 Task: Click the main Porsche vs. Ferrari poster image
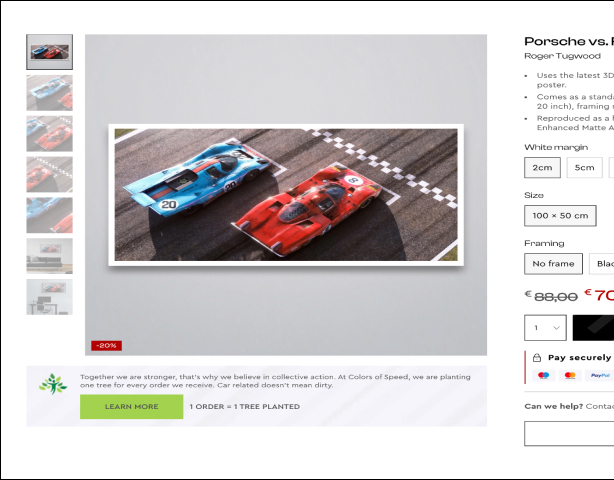[285, 194]
